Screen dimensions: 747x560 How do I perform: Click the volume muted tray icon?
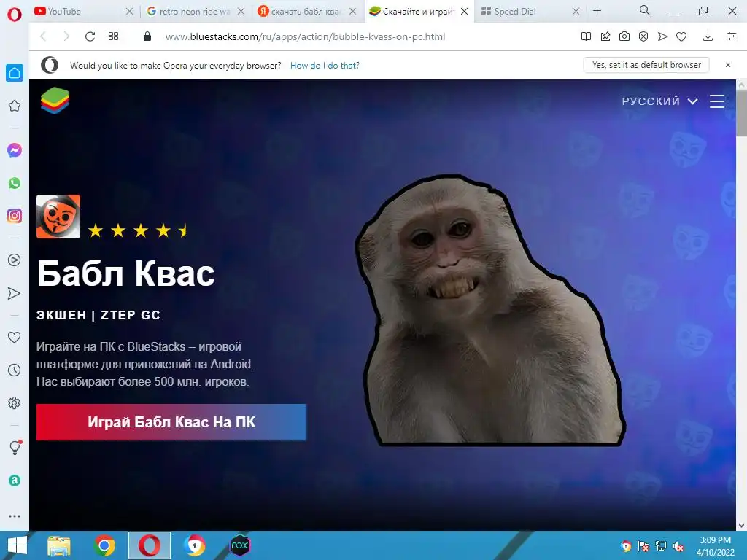tap(678, 547)
